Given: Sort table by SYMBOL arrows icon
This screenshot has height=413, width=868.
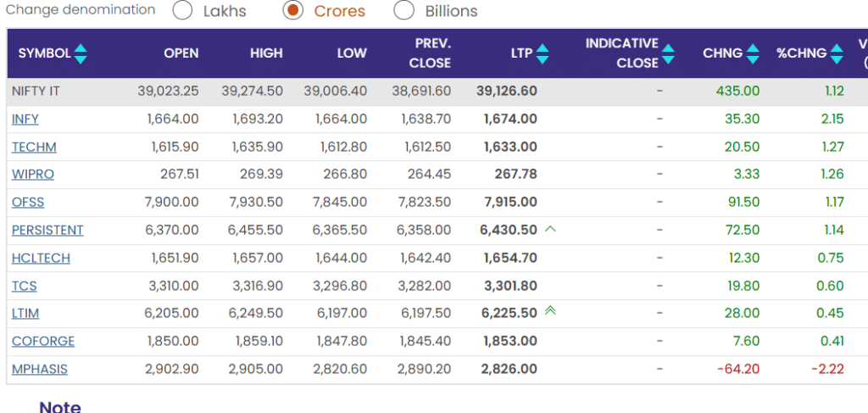Looking at the screenshot, I should click(81, 53).
